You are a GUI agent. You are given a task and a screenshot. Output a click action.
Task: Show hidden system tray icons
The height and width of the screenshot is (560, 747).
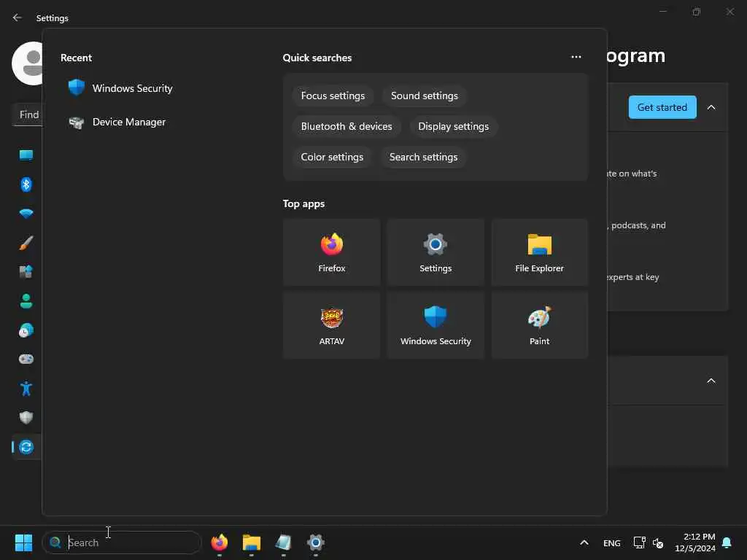point(584,542)
